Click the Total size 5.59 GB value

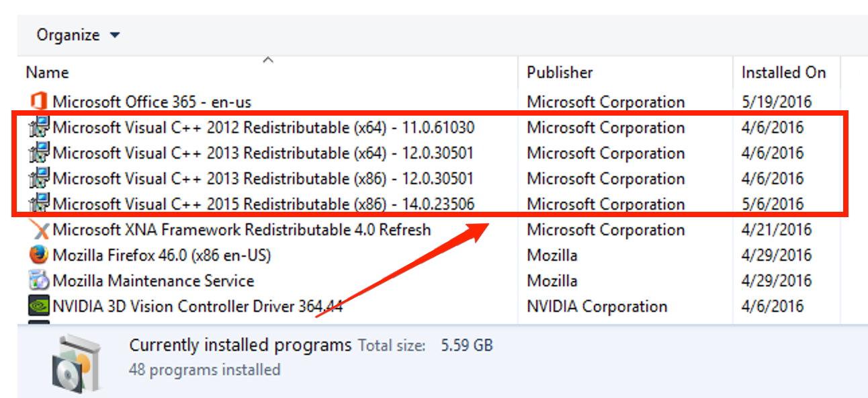[467, 346]
